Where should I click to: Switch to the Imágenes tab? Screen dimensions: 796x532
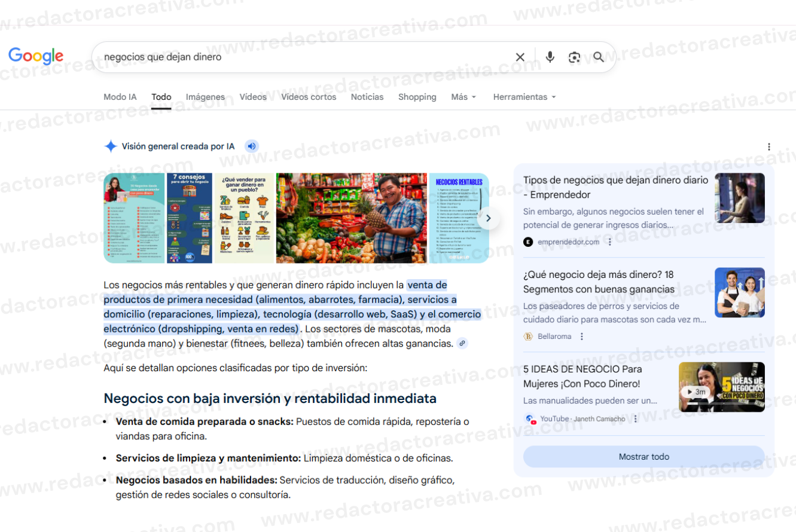click(205, 97)
